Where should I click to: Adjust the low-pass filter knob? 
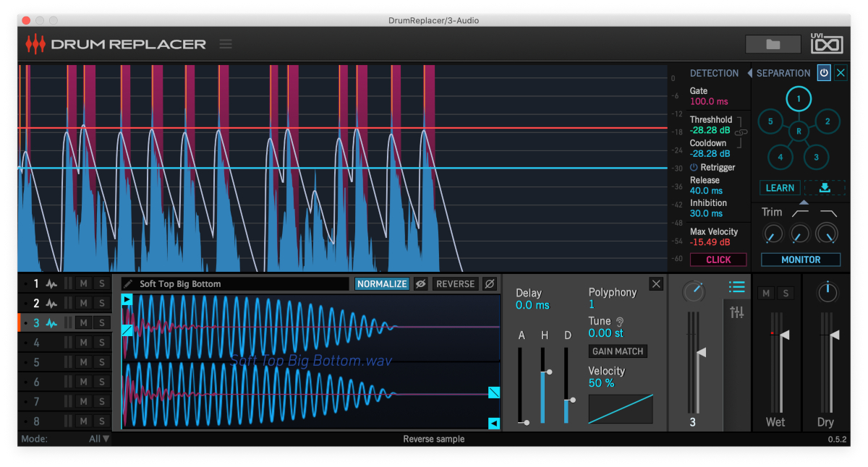tap(827, 233)
